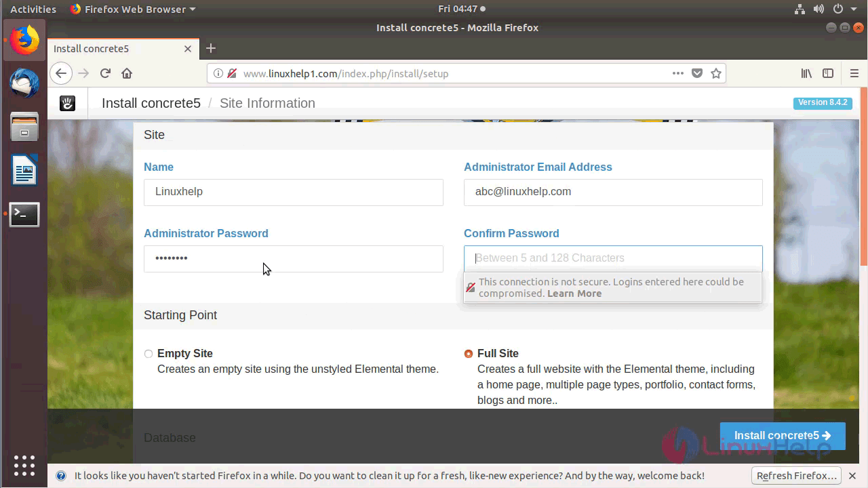868x488 pixels.
Task: Show Applications grid in the dock
Action: tap(24, 466)
